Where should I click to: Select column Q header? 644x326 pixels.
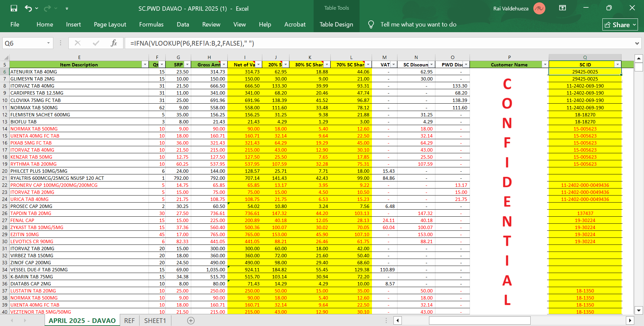[x=585, y=57]
